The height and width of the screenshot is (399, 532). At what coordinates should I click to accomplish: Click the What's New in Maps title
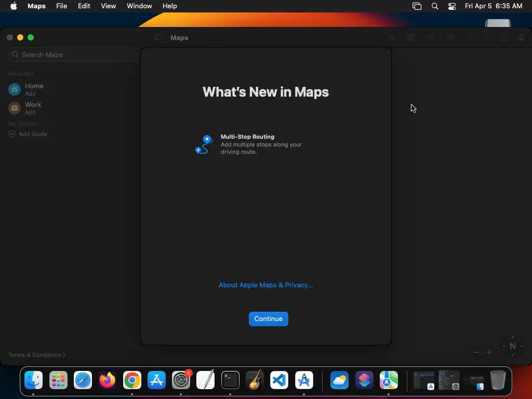(x=265, y=92)
